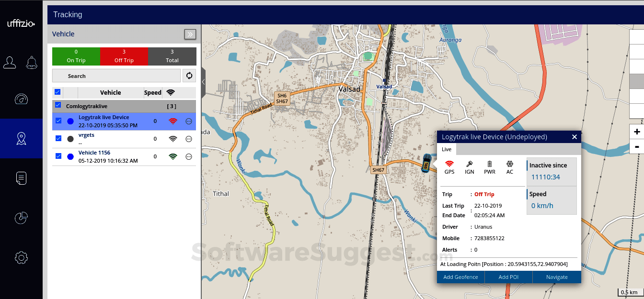Click the IGN ignition key icon

470,163
